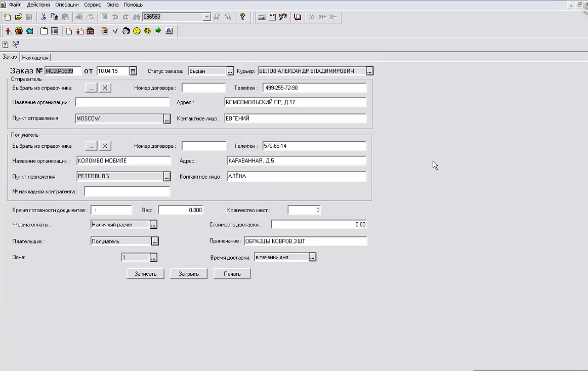Click the Open folder toolbar icon

pos(19,17)
